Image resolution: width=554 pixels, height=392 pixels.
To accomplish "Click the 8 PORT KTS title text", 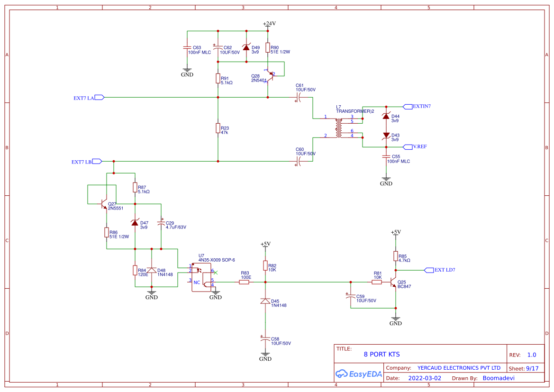I will tap(381, 354).
